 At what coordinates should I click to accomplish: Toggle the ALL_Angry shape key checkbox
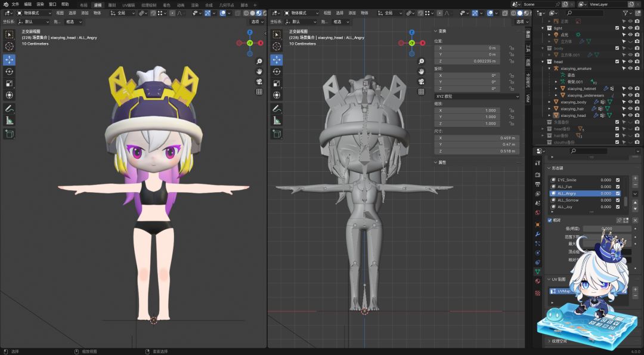pos(618,193)
